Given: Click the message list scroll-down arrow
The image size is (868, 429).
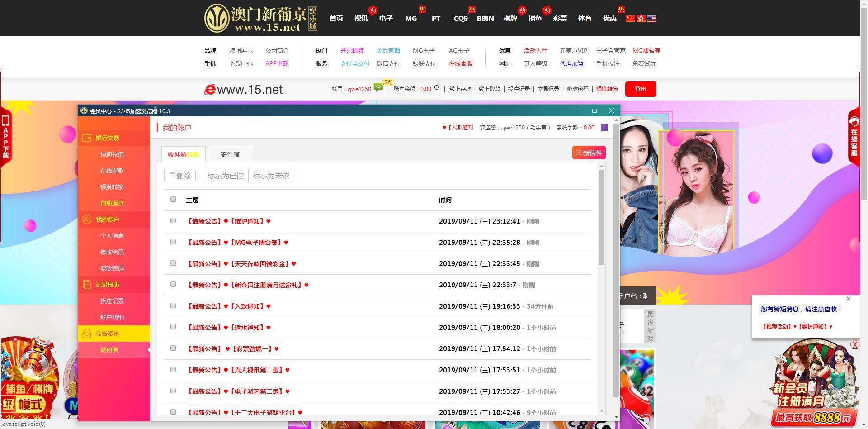Looking at the screenshot, I should 601,410.
